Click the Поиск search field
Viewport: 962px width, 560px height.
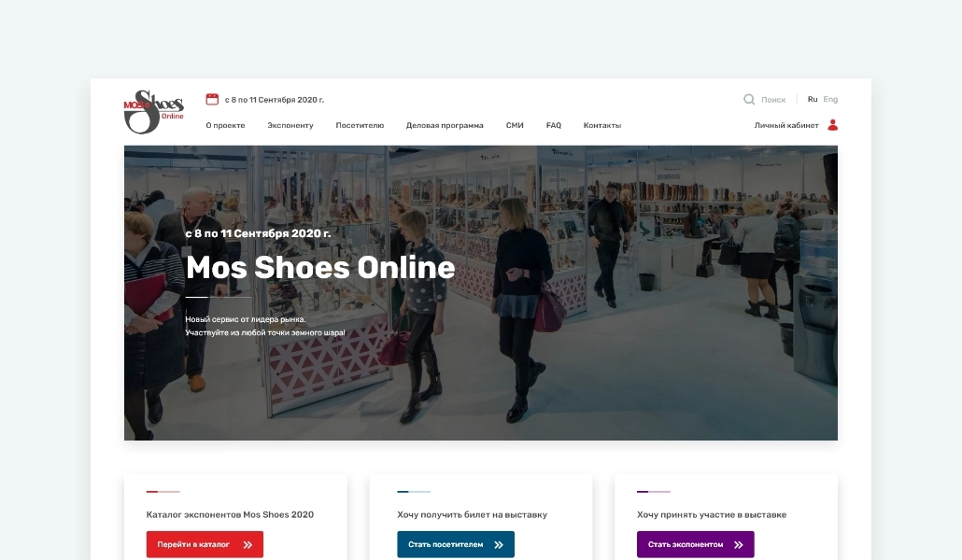click(773, 99)
